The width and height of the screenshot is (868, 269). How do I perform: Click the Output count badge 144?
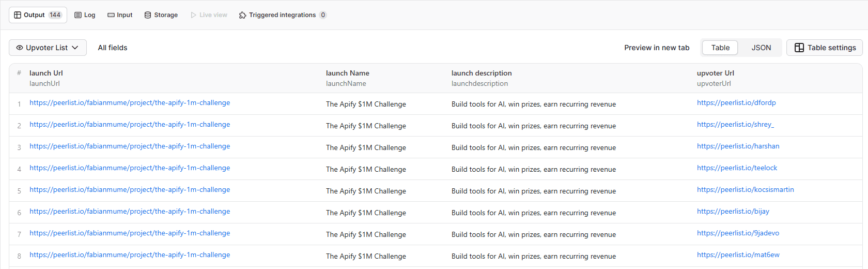55,15
